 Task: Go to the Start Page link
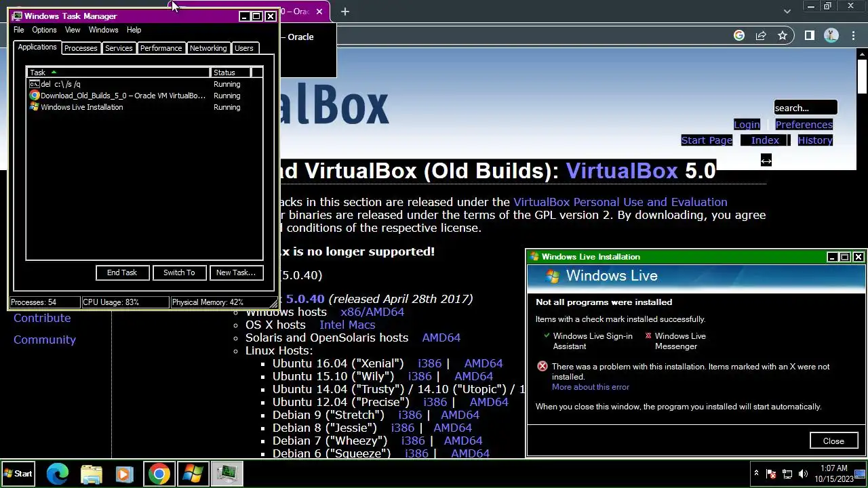click(707, 140)
